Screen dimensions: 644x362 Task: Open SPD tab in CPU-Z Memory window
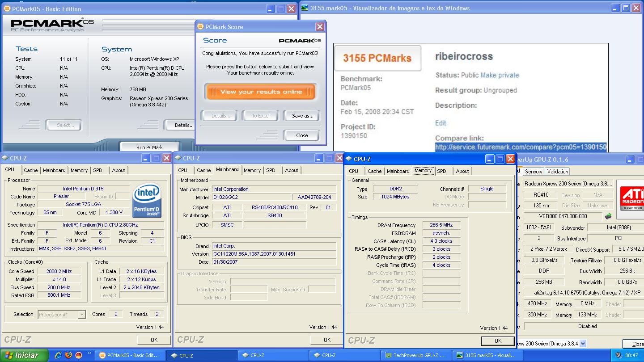tap(441, 171)
